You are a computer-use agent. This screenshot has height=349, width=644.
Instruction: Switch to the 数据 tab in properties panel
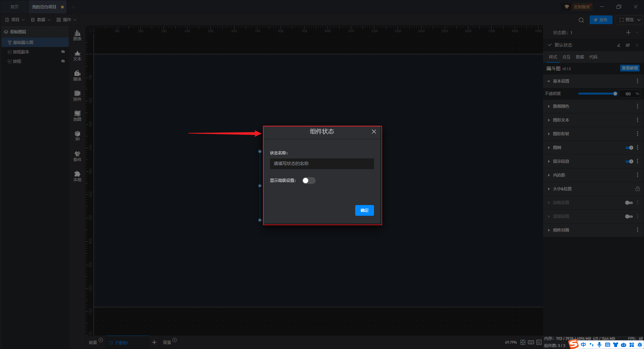tap(580, 57)
